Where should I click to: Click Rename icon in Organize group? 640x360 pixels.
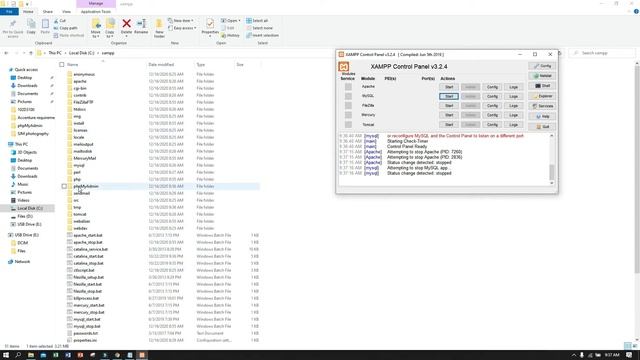(x=141, y=24)
